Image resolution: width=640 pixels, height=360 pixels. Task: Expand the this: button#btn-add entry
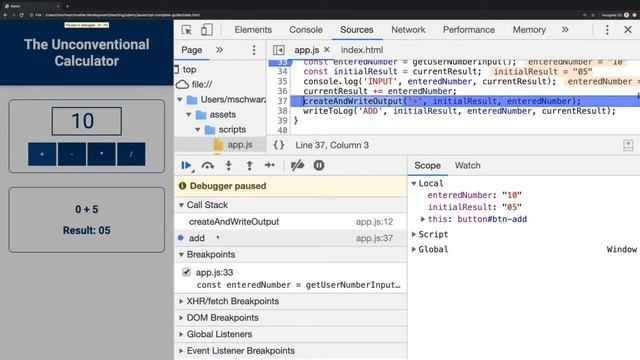pyautogui.click(x=423, y=219)
